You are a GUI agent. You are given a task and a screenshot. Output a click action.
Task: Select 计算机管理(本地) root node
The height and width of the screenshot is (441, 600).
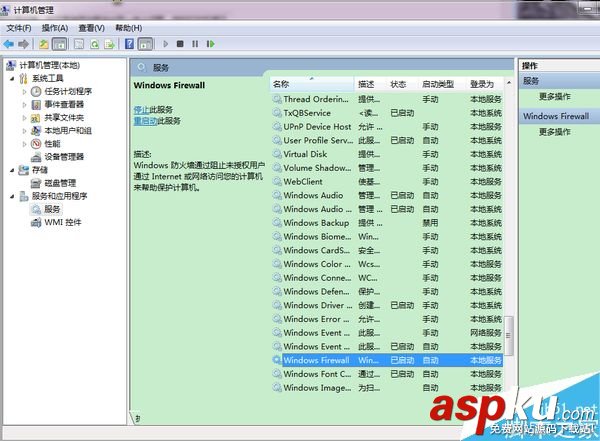coord(49,65)
